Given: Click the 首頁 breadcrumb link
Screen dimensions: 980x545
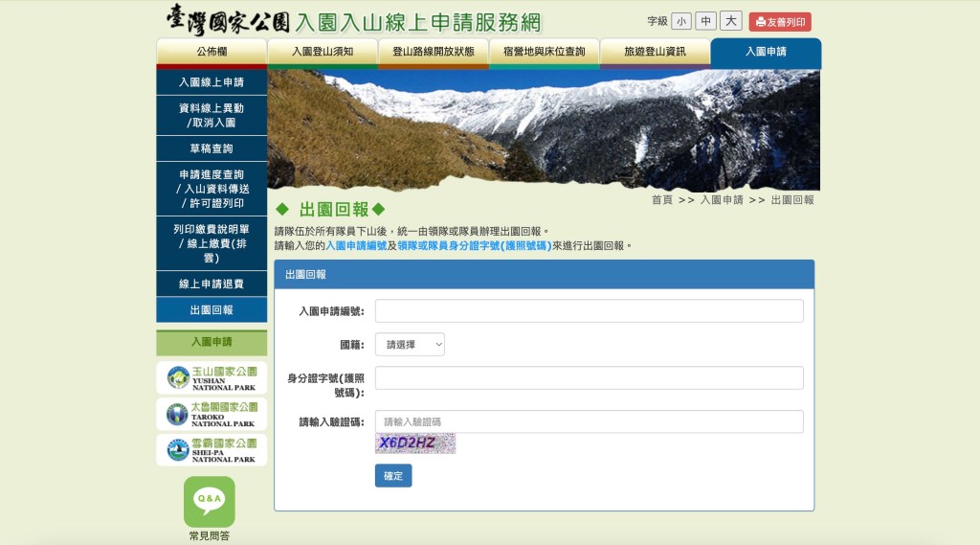Looking at the screenshot, I should (x=662, y=200).
